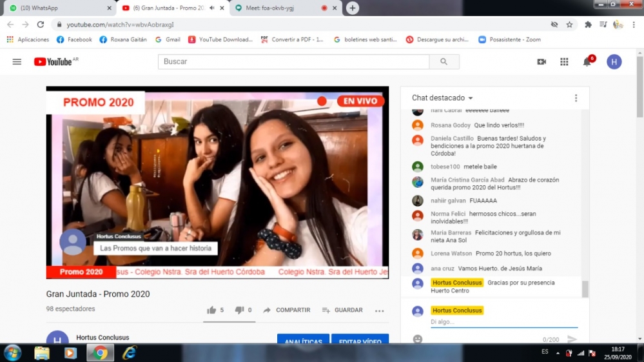The height and width of the screenshot is (362, 644).
Task: Mute the Gran Juntada tab audio
Action: [212, 8]
